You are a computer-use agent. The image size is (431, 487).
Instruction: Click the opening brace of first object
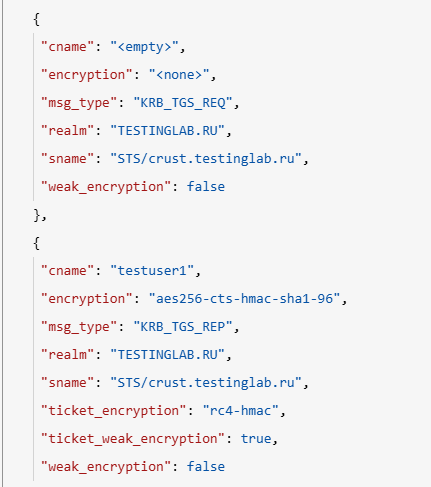tap(37, 19)
